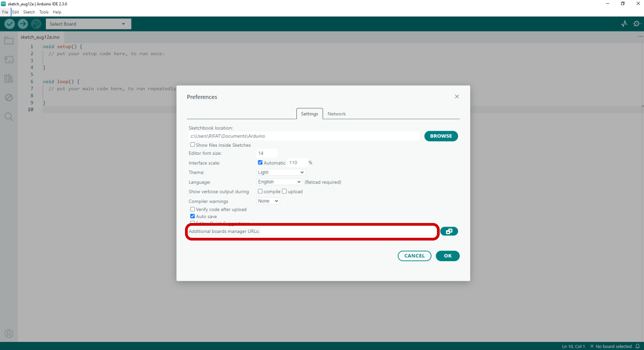Switch to the Network tab
This screenshot has width=644, height=350.
336,114
